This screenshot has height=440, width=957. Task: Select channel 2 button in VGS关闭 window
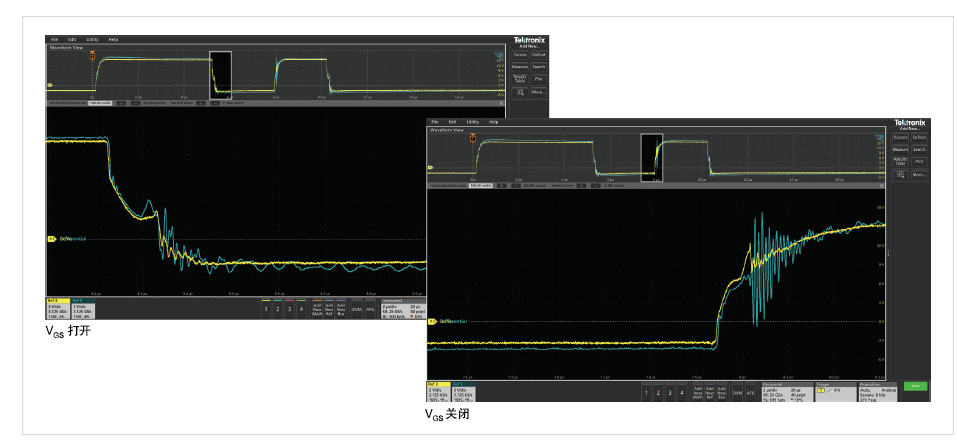click(x=658, y=392)
